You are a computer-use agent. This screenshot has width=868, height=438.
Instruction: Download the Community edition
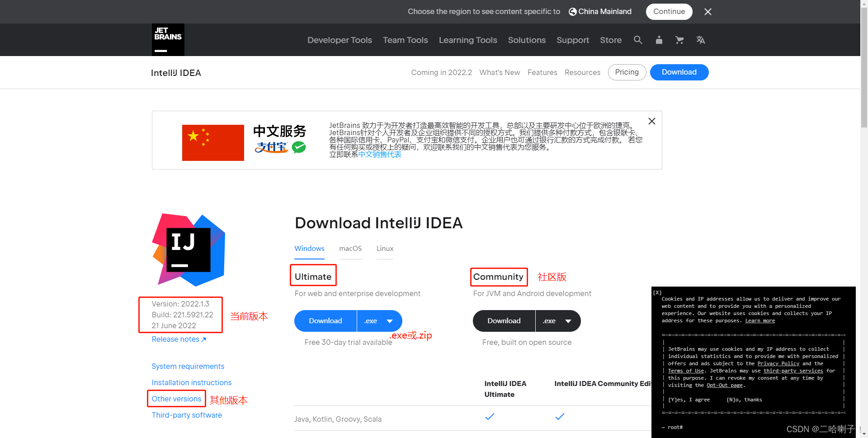(504, 321)
